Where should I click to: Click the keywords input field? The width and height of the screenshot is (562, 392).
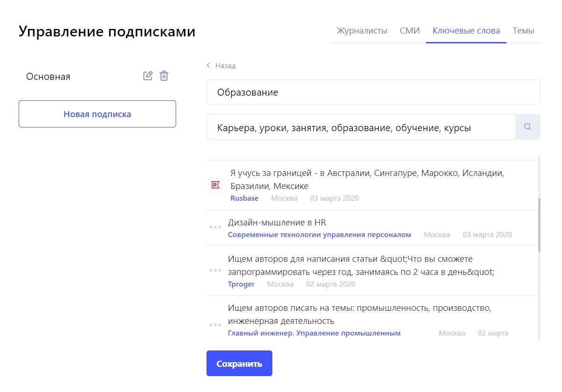click(x=361, y=127)
